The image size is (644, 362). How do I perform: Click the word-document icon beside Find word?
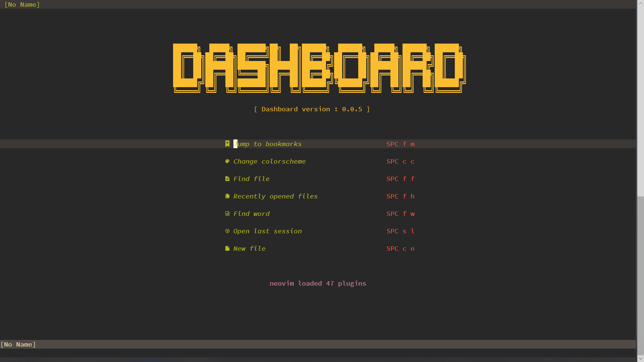[x=227, y=214]
